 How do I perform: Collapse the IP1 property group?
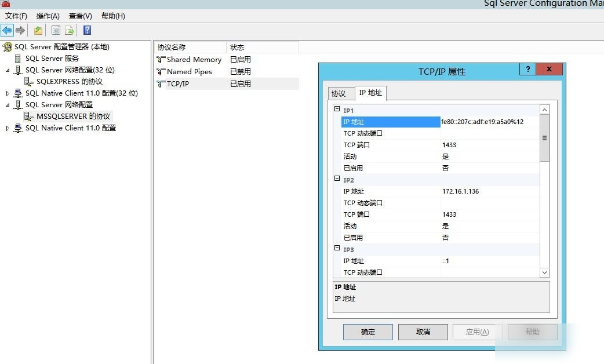pos(337,109)
